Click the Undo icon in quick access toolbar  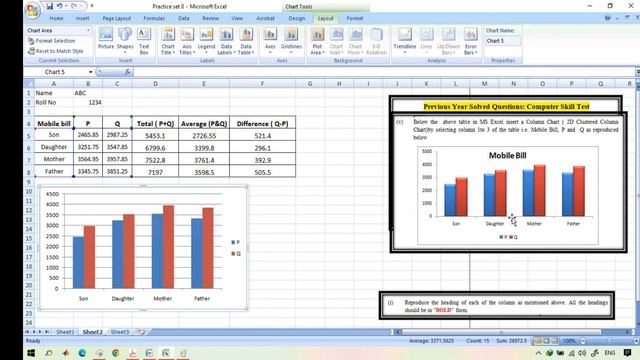pos(60,6)
